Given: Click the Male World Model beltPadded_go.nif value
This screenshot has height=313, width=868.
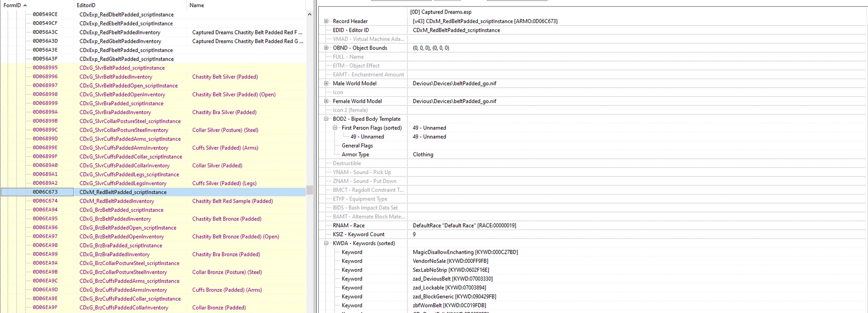Looking at the screenshot, I should (454, 83).
